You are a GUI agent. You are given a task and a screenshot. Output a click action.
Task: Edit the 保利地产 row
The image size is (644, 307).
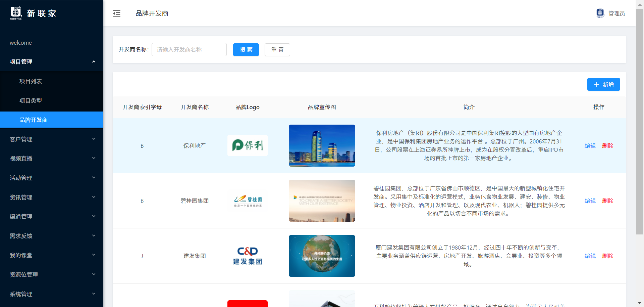click(590, 146)
